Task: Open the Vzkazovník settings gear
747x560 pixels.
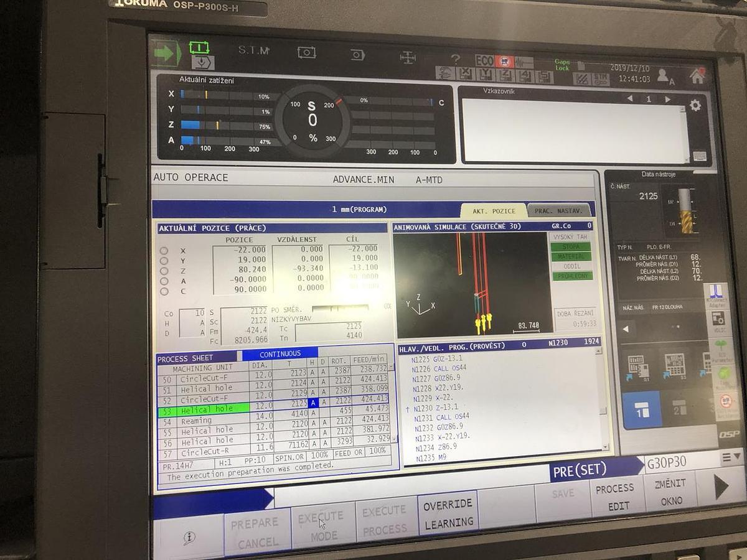Action: (695, 105)
